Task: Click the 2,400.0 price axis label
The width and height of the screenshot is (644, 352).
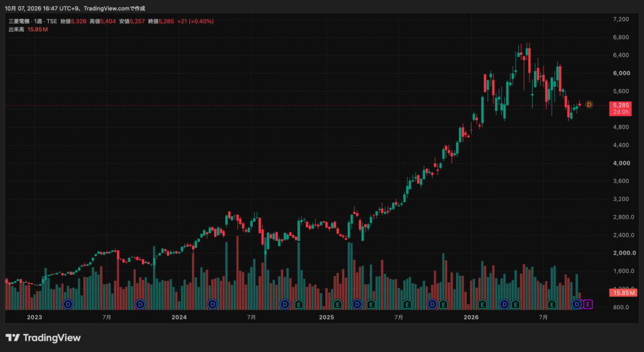Action: tap(623, 235)
